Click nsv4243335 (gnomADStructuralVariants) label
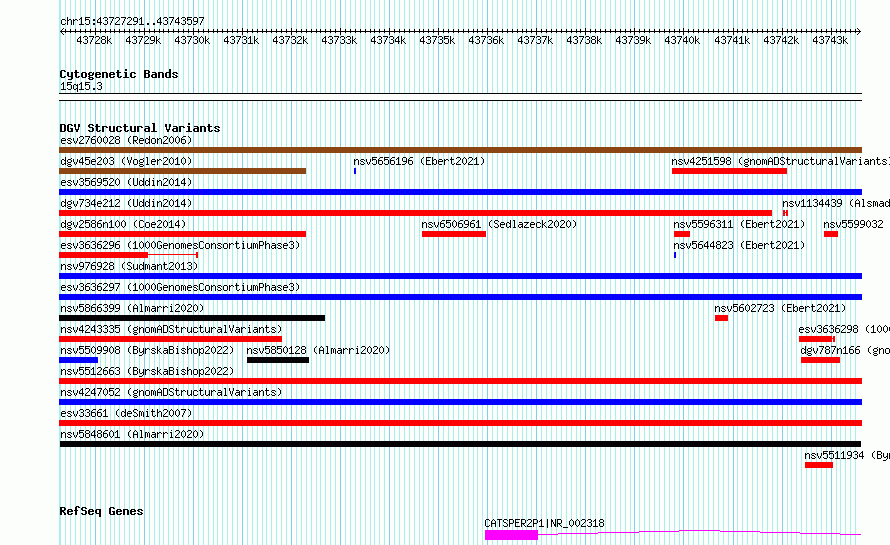Viewport: 890px width, 545px height. [171, 329]
